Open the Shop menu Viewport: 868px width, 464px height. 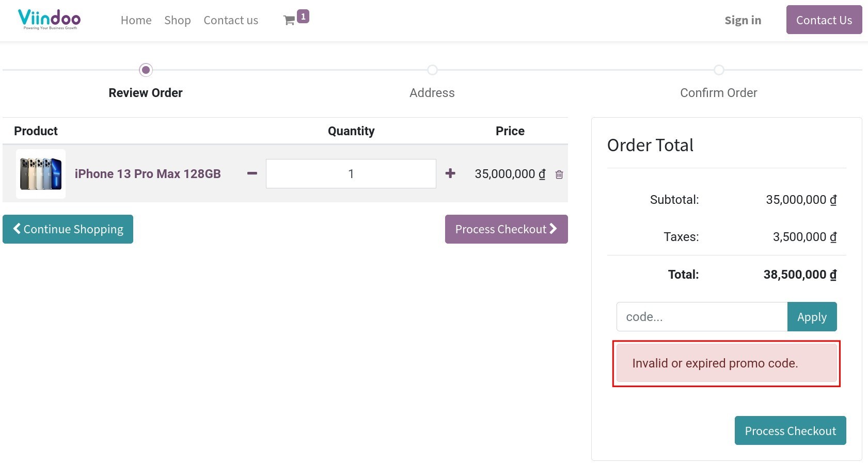click(x=177, y=20)
